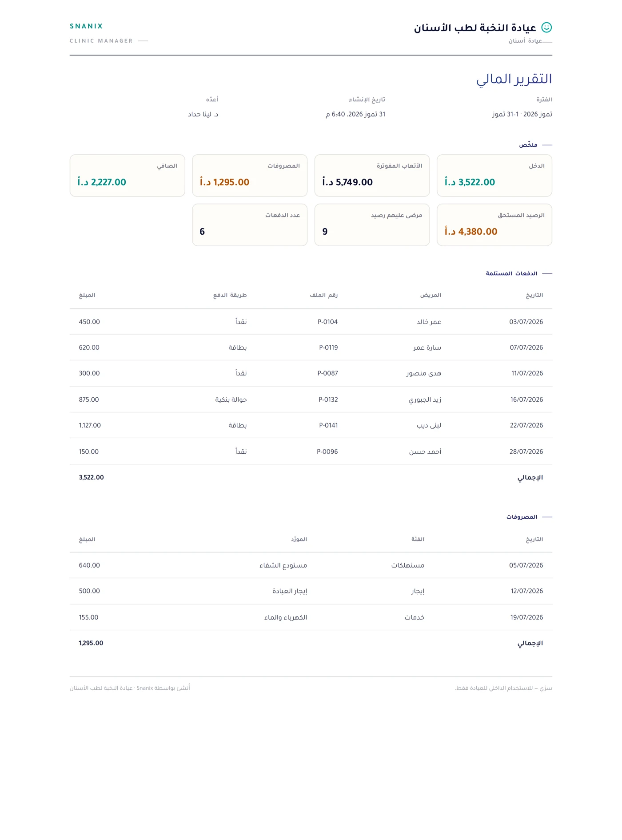Viewport: 622px width, 840px height.
Task: Click file number P-0119
Action: [x=328, y=348]
